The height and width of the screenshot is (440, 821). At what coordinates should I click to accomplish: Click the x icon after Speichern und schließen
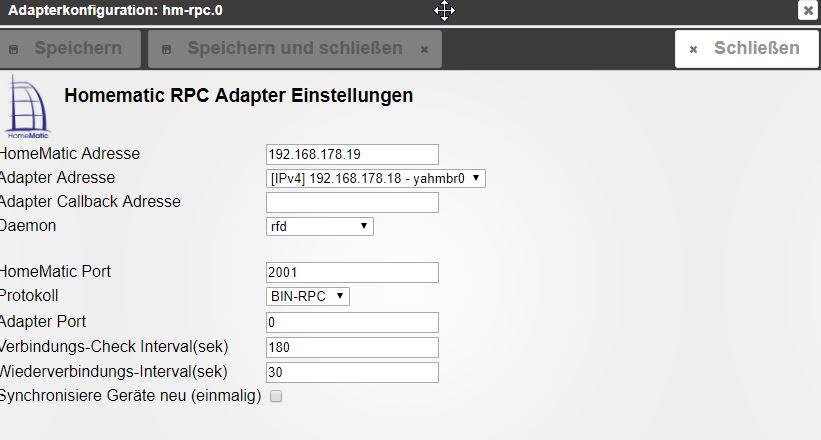click(424, 49)
